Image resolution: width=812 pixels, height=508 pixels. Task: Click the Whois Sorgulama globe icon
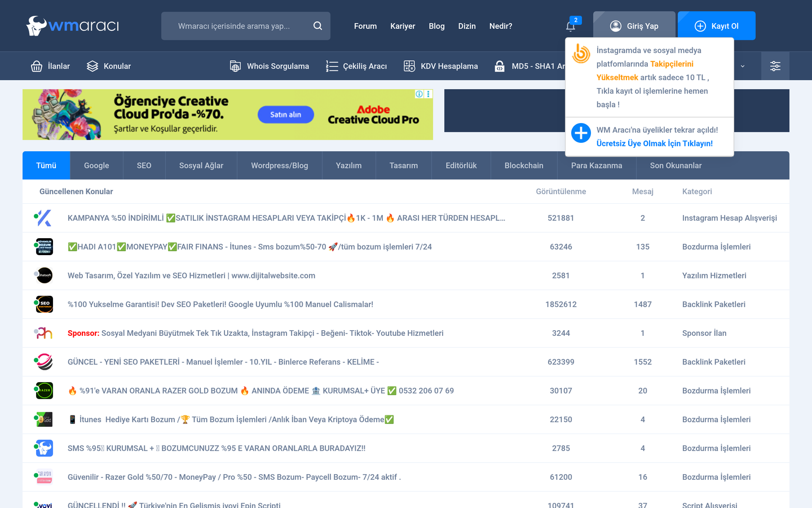(x=235, y=66)
